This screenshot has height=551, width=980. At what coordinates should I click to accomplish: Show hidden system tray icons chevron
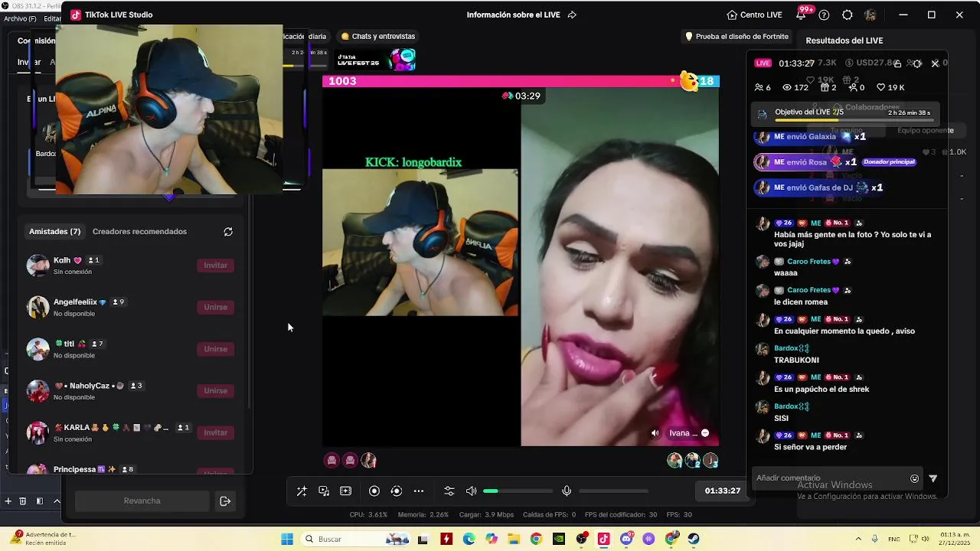point(857,539)
